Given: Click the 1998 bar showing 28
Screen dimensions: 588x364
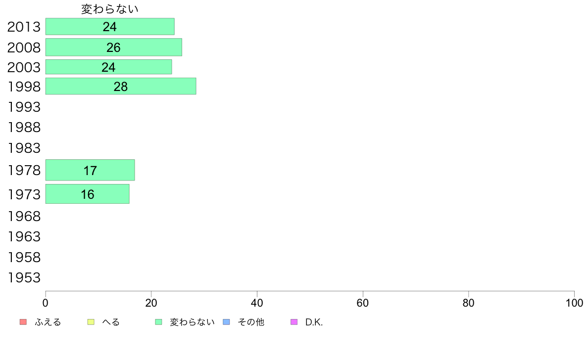Looking at the screenshot, I should 120,86.
